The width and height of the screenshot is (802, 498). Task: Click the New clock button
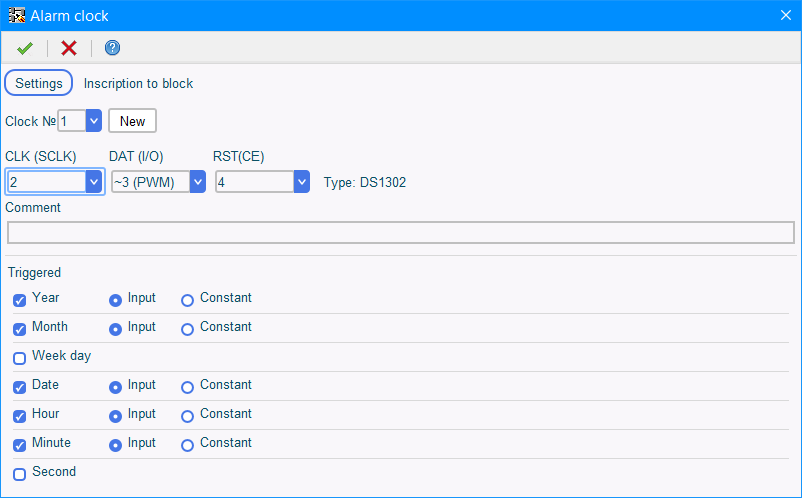click(132, 121)
